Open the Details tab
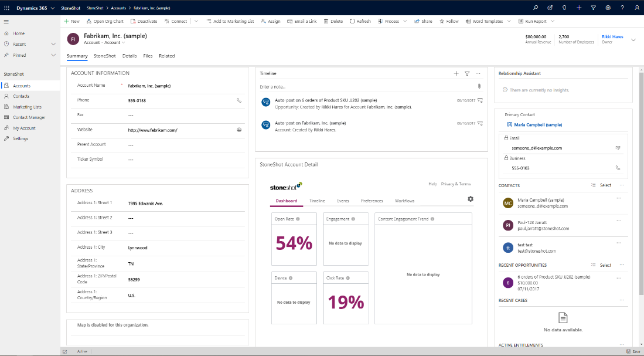644x356 pixels. 130,56
